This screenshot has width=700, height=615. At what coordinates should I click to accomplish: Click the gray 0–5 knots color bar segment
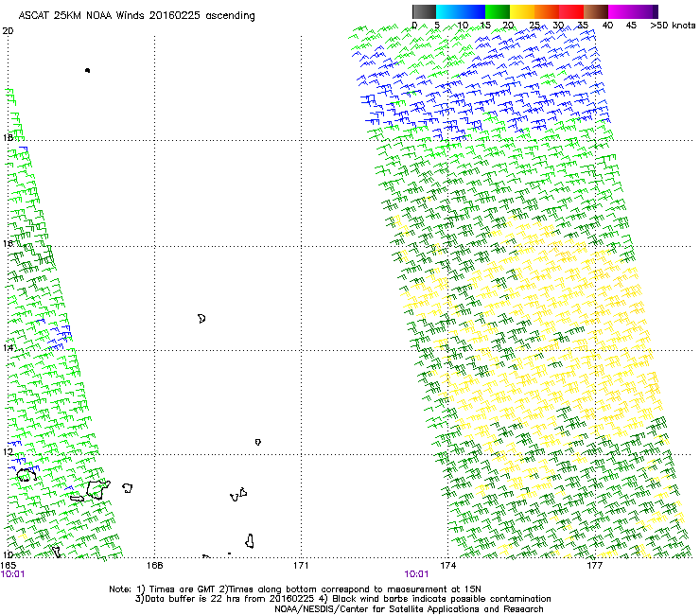click(x=424, y=11)
